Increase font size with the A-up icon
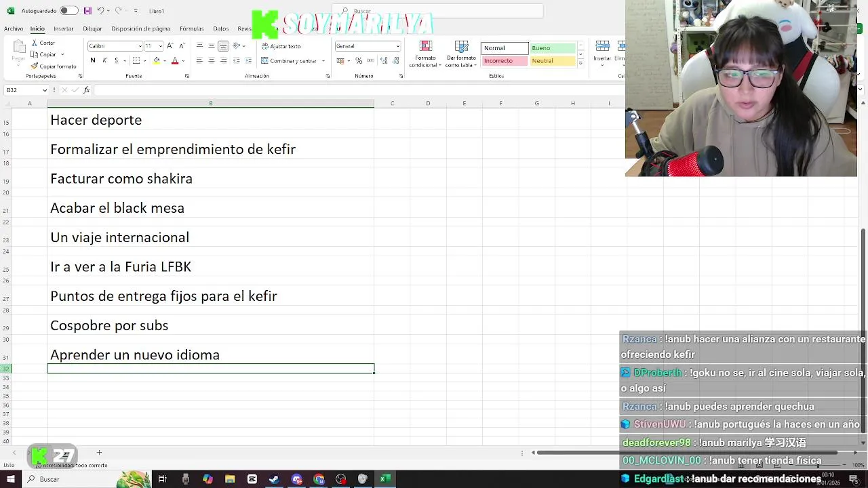Viewport: 868px width, 488px height. coord(170,46)
